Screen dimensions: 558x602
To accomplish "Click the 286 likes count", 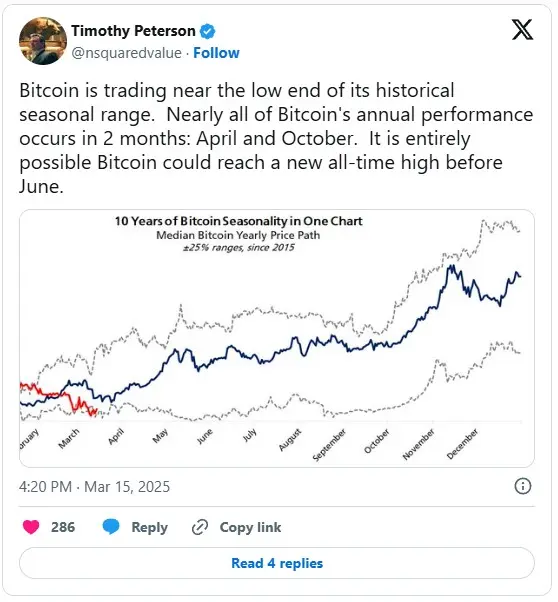I will (63, 527).
